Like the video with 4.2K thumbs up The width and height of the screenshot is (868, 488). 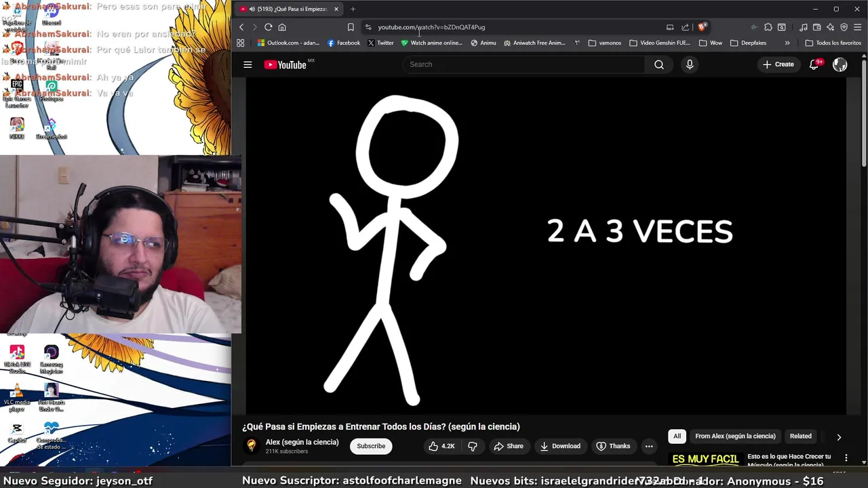coord(441,446)
